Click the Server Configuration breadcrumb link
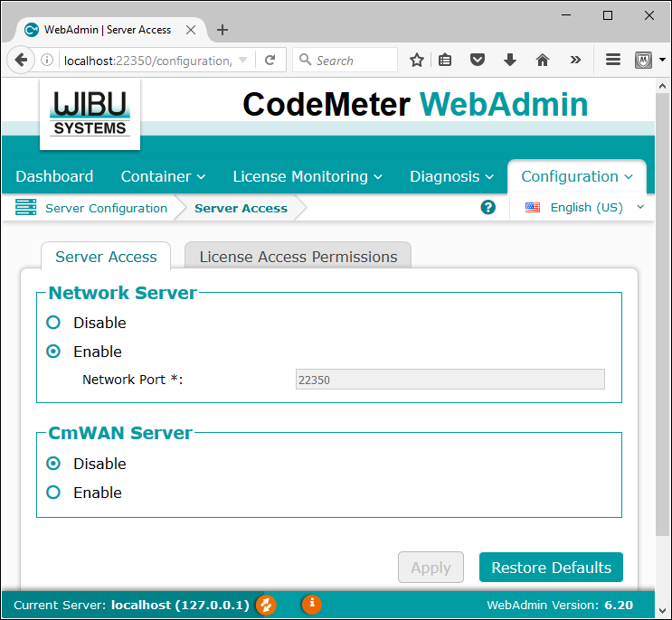 coord(107,208)
